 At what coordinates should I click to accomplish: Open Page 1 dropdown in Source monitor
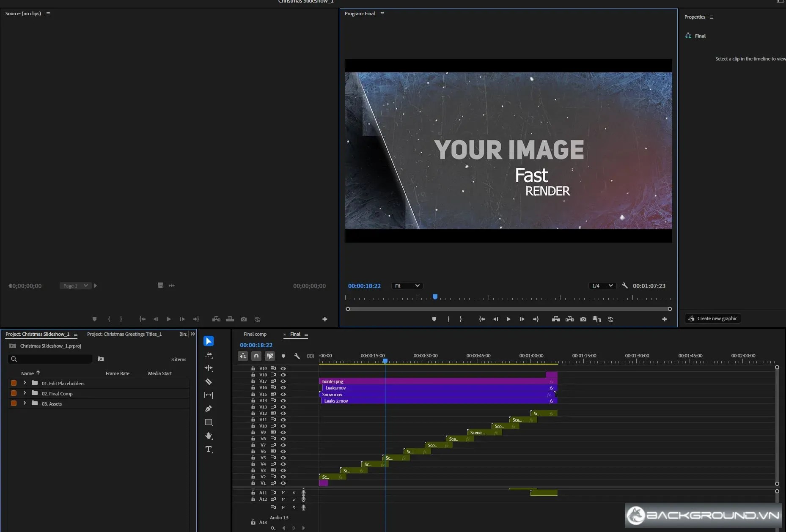tap(76, 286)
